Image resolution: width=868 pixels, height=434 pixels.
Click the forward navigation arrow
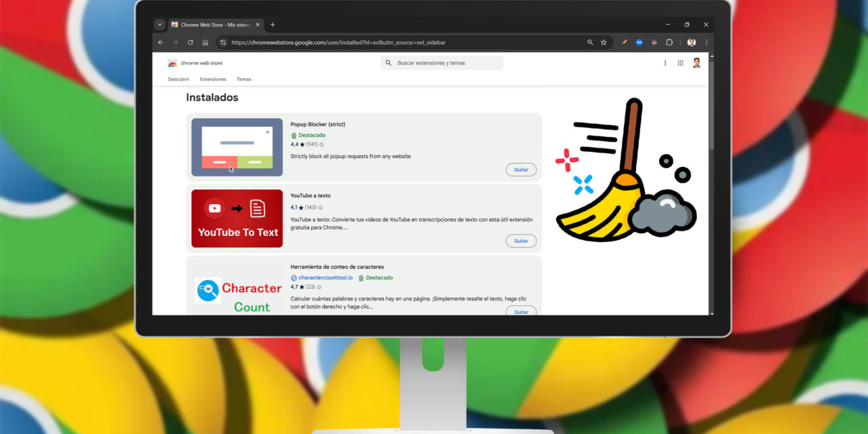pyautogui.click(x=176, y=42)
